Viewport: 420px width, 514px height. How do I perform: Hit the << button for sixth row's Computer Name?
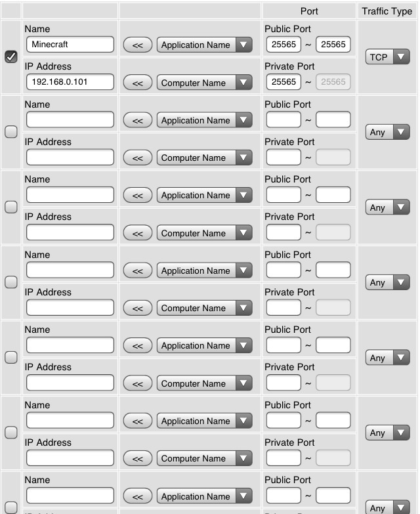pyautogui.click(x=137, y=459)
